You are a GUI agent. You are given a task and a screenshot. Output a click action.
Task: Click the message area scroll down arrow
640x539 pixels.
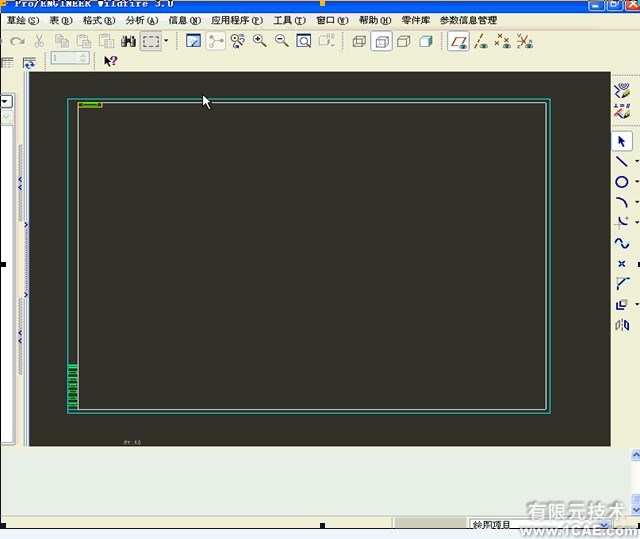click(636, 510)
